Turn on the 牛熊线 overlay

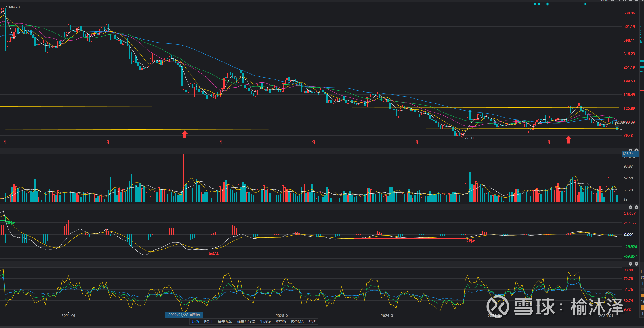click(265, 321)
